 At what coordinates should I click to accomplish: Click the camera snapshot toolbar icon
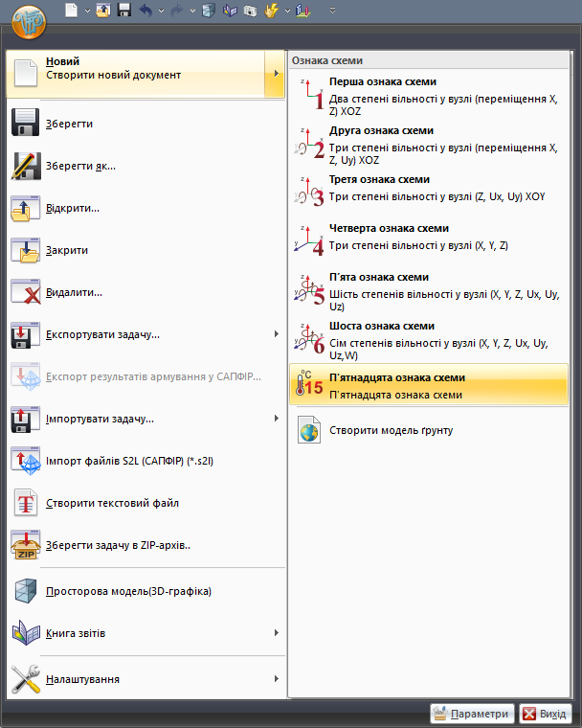tap(250, 11)
